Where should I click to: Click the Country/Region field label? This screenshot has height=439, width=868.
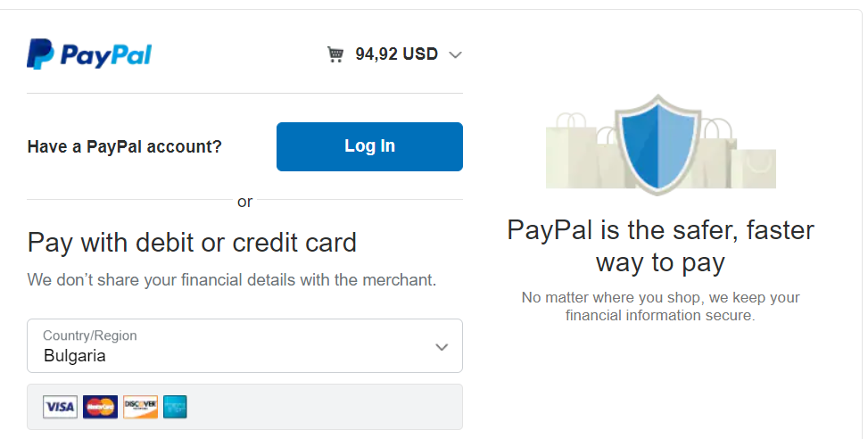point(90,336)
